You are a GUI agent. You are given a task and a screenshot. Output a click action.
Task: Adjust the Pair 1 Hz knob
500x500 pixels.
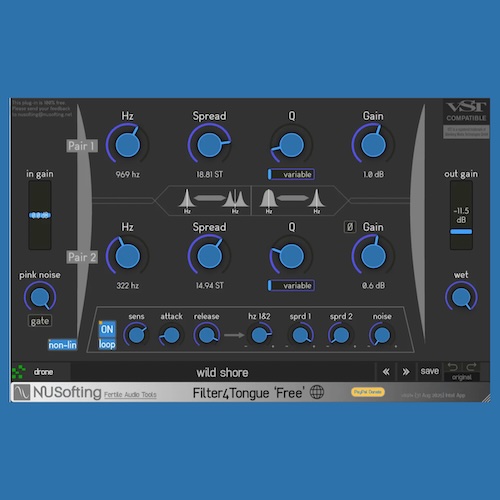coord(127,145)
